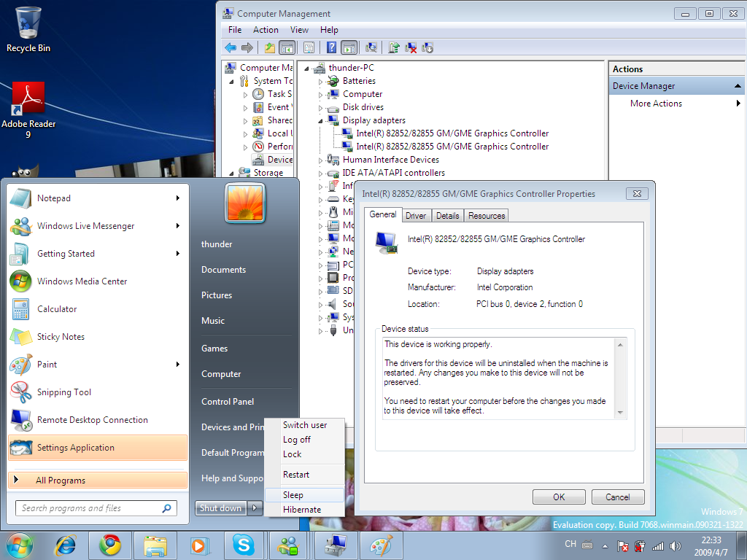The image size is (747, 560).
Task: Show the Paint jump list arrow in Start menu
Action: click(x=178, y=365)
